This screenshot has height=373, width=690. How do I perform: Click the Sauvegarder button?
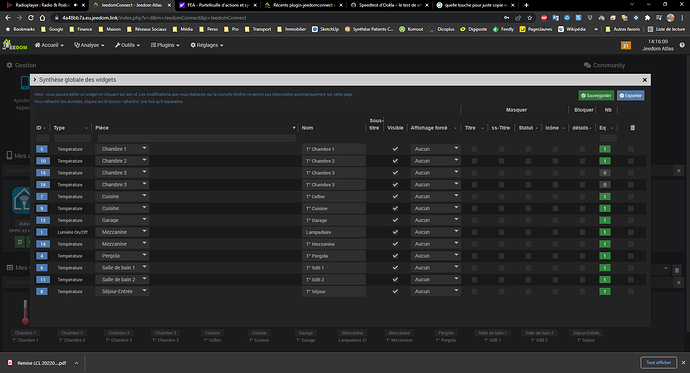pyautogui.click(x=596, y=95)
